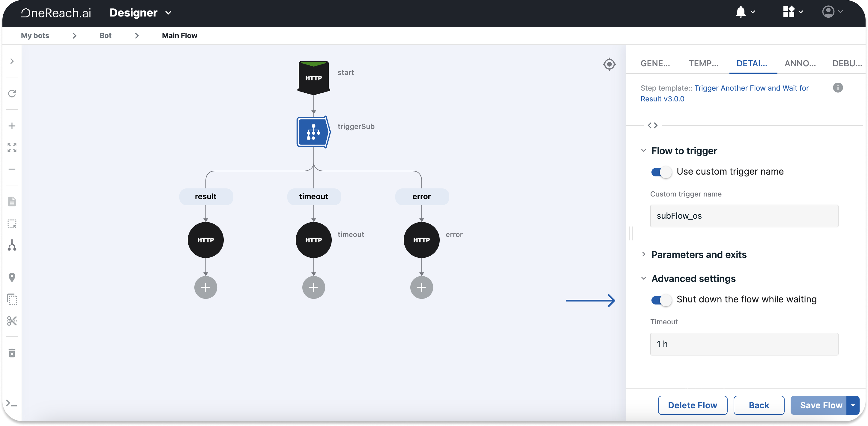Image resolution: width=868 pixels, height=426 pixels.
Task: Click the Delete Flow button
Action: pyautogui.click(x=693, y=405)
